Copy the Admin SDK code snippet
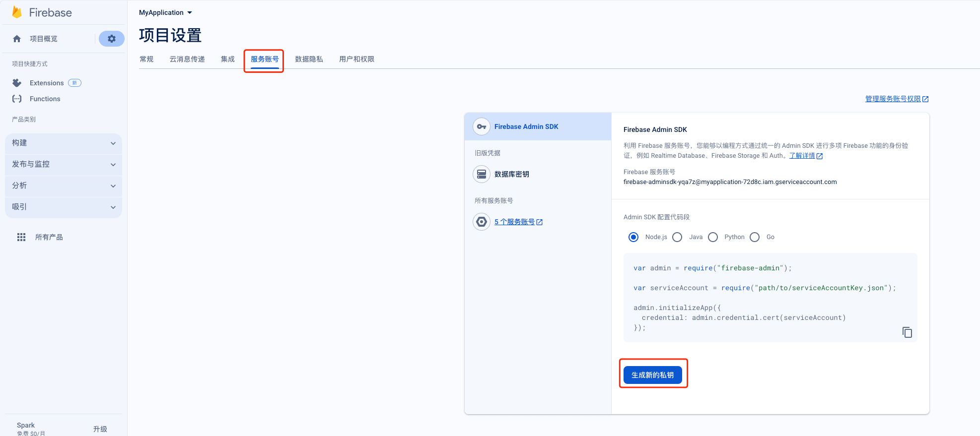Image resolution: width=980 pixels, height=436 pixels. tap(907, 332)
